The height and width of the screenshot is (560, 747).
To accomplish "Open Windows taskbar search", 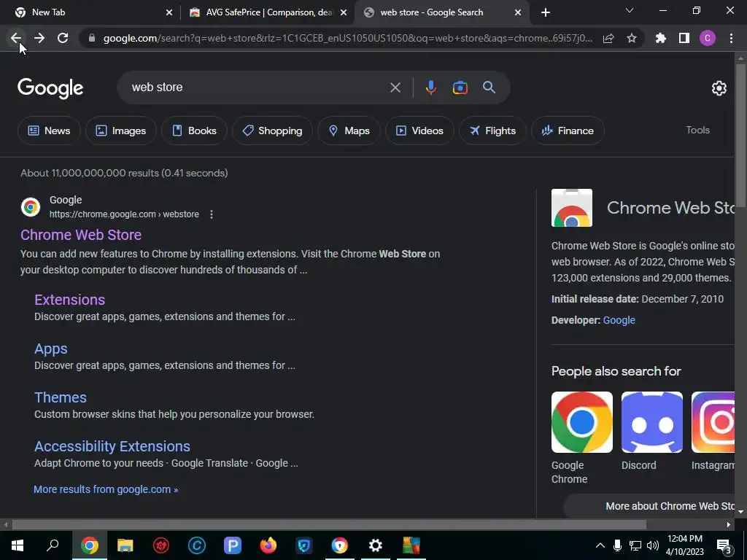I will [x=53, y=545].
